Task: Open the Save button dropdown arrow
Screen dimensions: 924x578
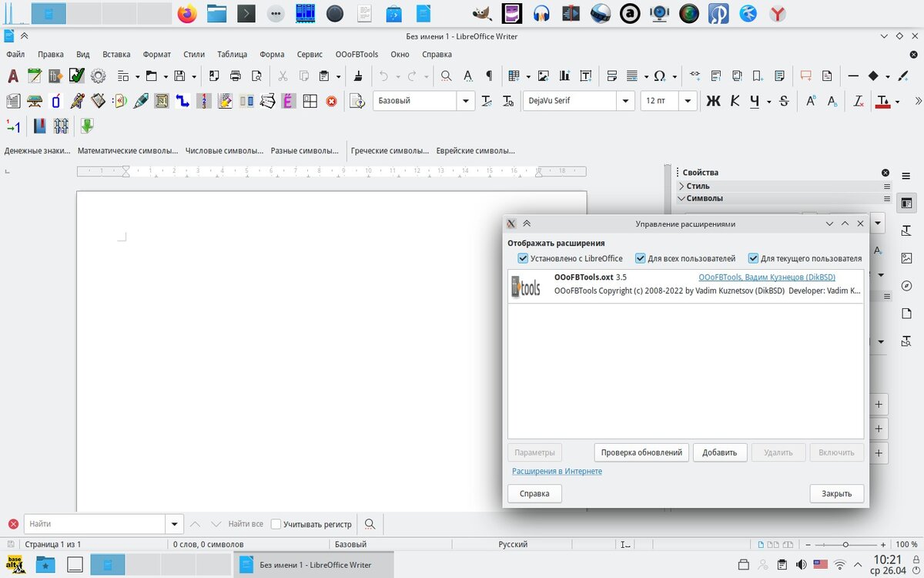Action: [x=193, y=76]
